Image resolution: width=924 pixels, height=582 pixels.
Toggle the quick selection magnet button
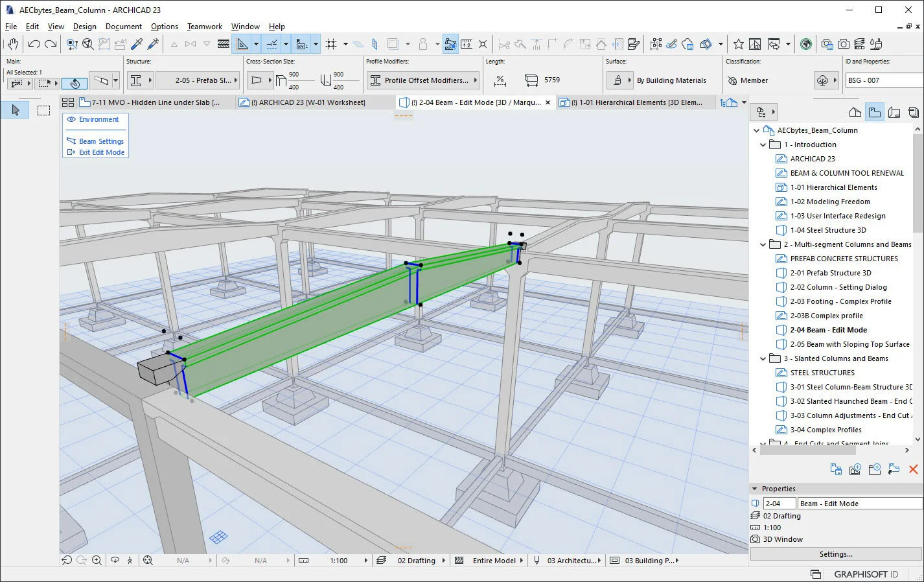tap(75, 83)
